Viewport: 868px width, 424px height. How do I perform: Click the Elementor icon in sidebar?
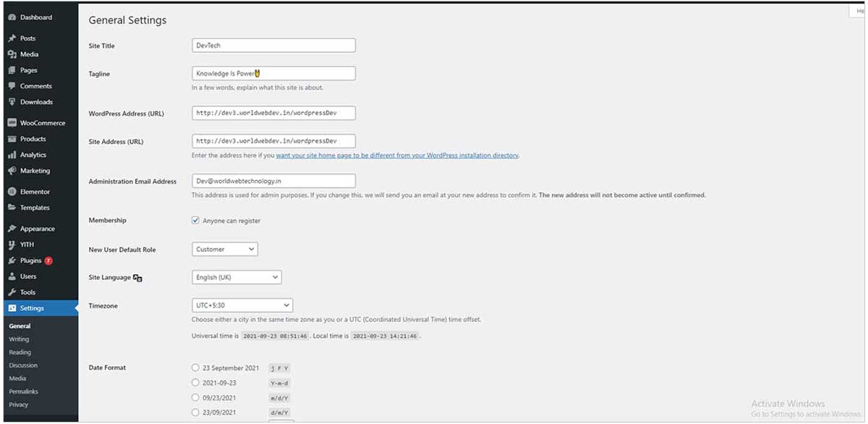tap(12, 192)
